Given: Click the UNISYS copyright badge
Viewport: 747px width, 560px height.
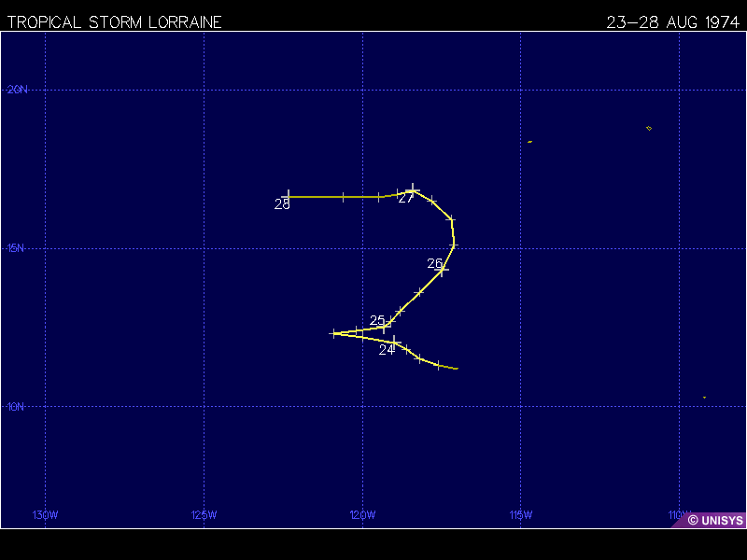Looking at the screenshot, I should coord(711,520).
